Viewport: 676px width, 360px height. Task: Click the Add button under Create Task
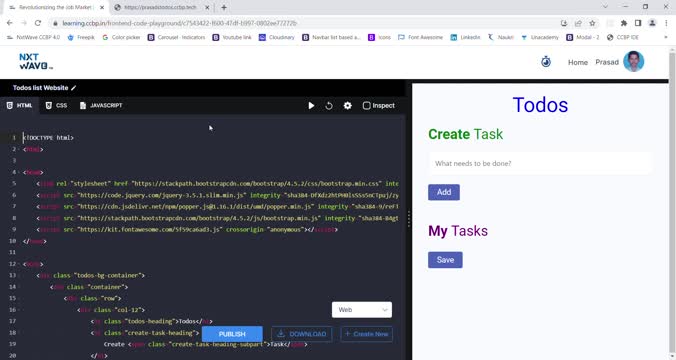(444, 192)
